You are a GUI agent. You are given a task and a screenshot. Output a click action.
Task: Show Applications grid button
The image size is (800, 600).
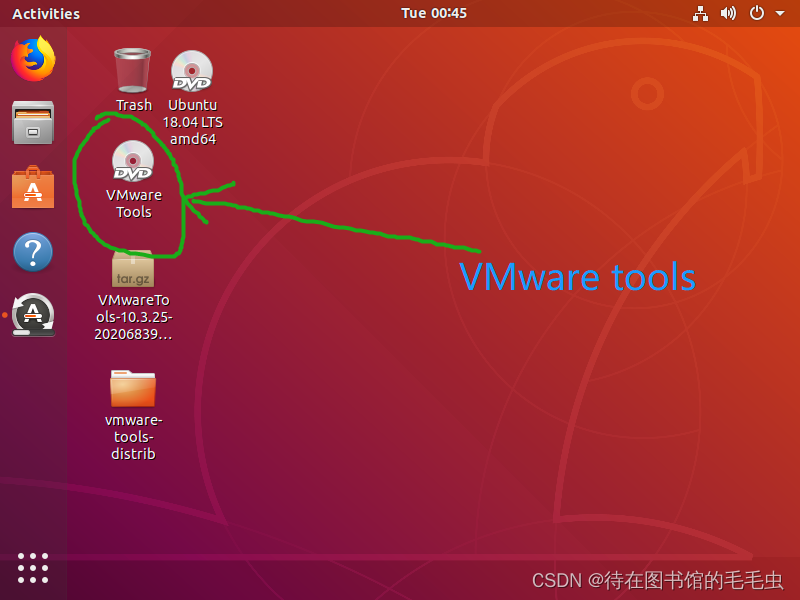33,568
